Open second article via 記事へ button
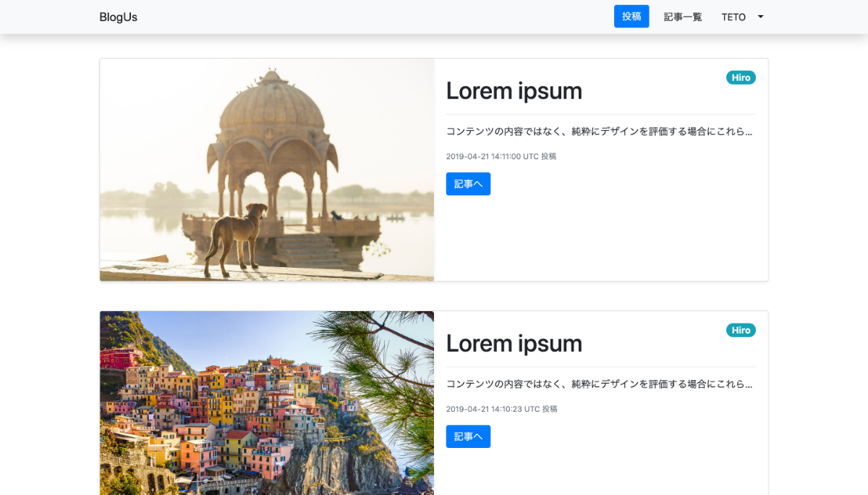 tap(468, 436)
